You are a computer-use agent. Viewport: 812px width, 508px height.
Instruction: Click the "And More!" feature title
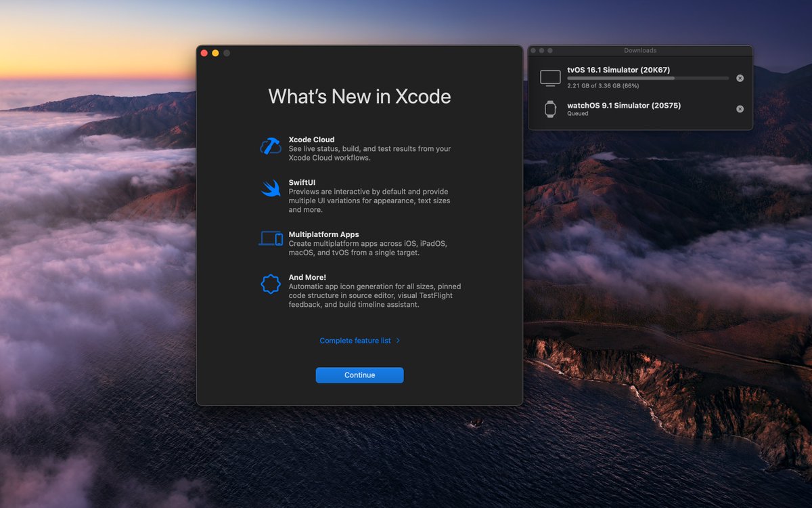tap(307, 277)
